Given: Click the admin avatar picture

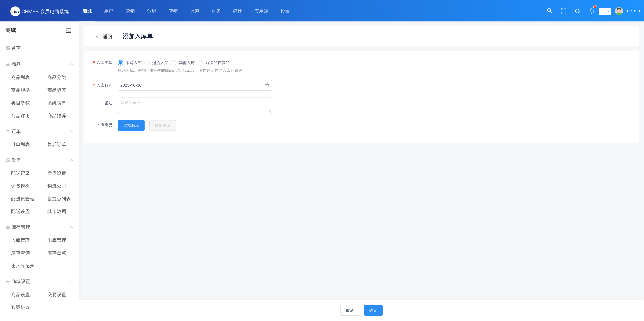Looking at the screenshot, I should (619, 11).
